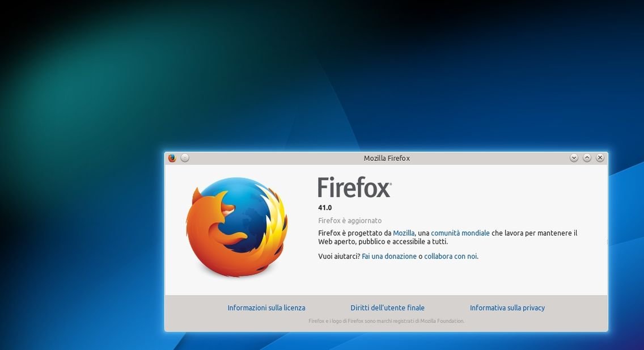This screenshot has height=350, width=644.
Task: Maximize the Mozilla Firefox about window
Action: point(587,158)
